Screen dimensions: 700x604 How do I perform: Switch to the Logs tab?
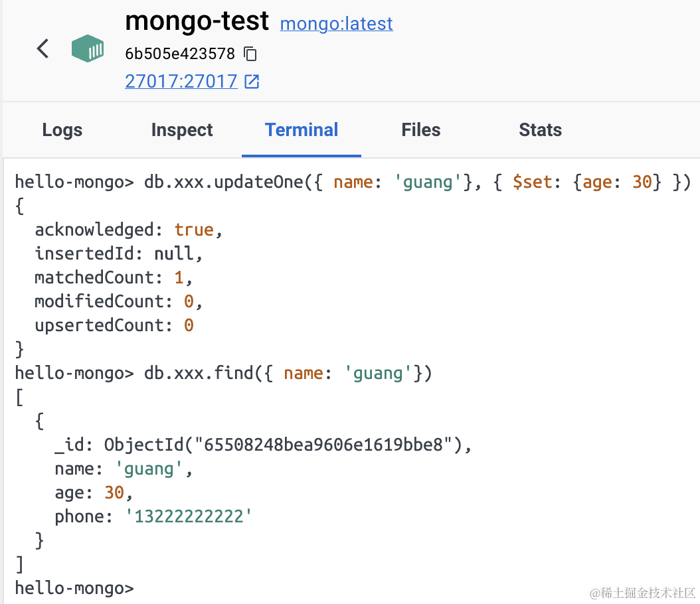click(x=62, y=130)
